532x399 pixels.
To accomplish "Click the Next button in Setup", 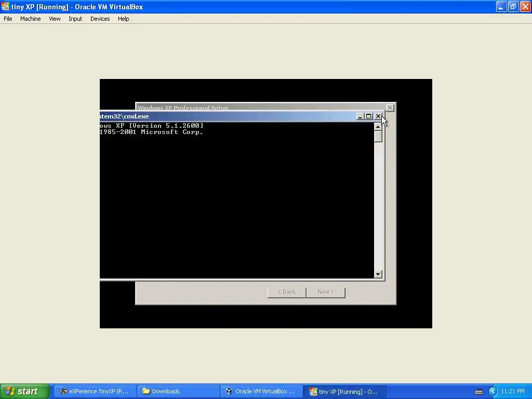I will 326,292.
